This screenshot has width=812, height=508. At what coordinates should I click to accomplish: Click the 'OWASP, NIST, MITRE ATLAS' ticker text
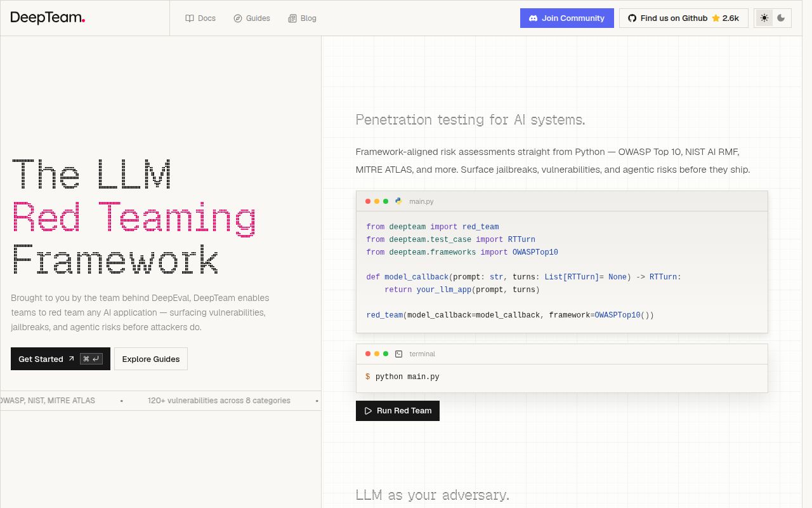pos(48,401)
